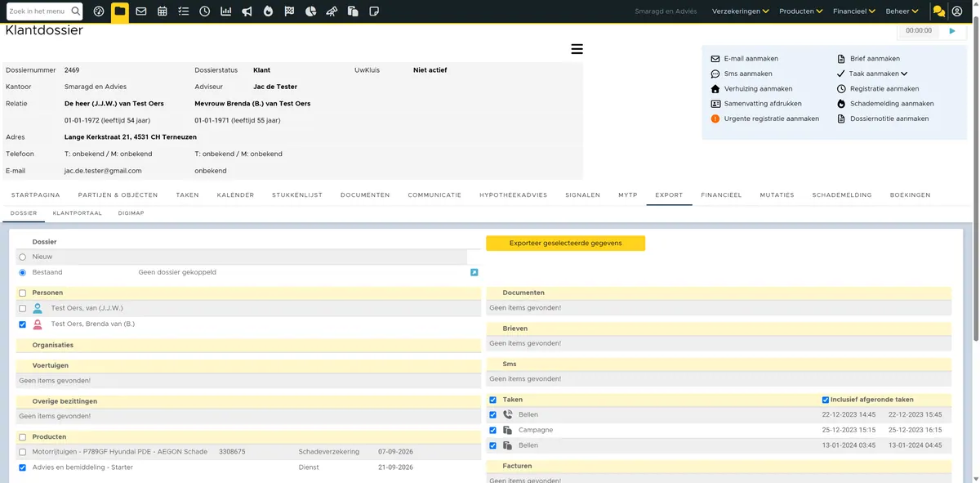Open the megaphone icon in top bar

(x=247, y=11)
